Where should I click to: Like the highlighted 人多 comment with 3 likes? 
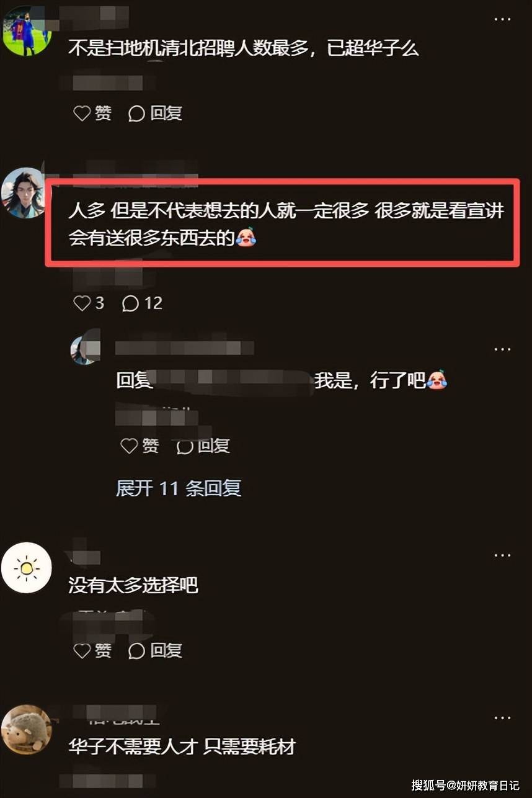pyautogui.click(x=89, y=303)
